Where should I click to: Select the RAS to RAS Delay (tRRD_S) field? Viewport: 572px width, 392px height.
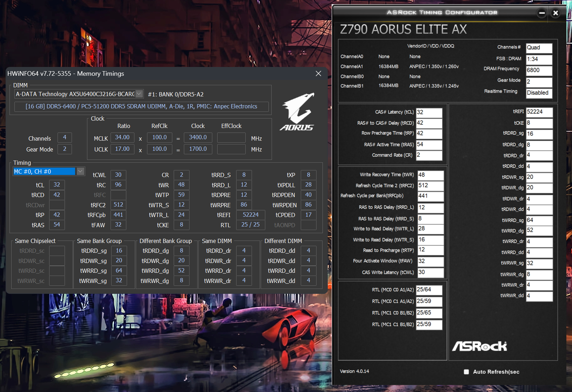point(431,219)
